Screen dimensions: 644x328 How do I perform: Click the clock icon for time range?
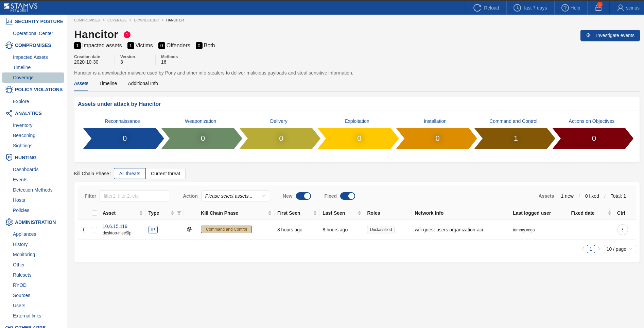(x=517, y=8)
